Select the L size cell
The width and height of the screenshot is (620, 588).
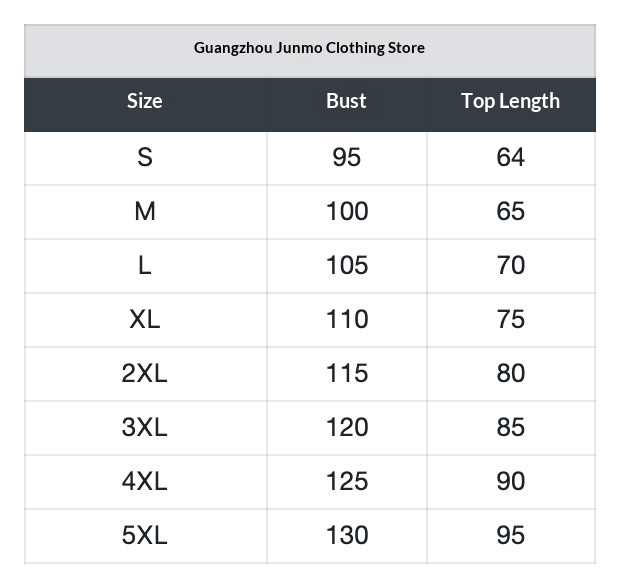click(x=145, y=266)
